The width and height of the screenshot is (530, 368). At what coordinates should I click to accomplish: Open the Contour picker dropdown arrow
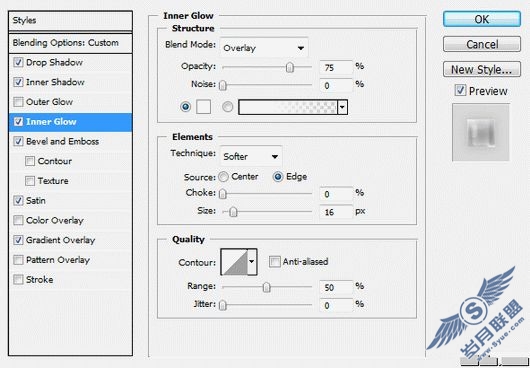point(252,262)
